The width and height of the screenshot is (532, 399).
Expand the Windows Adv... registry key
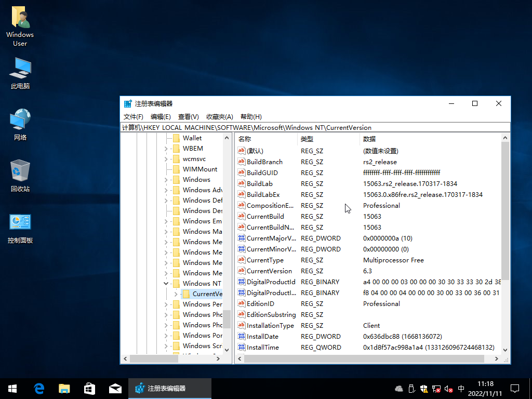click(x=166, y=190)
